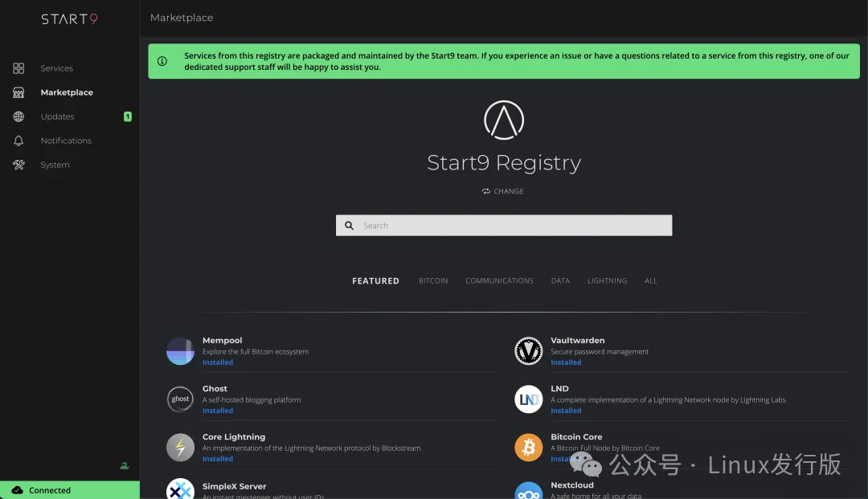Switch to the DATA category tab
The height and width of the screenshot is (499, 868).
(x=560, y=281)
